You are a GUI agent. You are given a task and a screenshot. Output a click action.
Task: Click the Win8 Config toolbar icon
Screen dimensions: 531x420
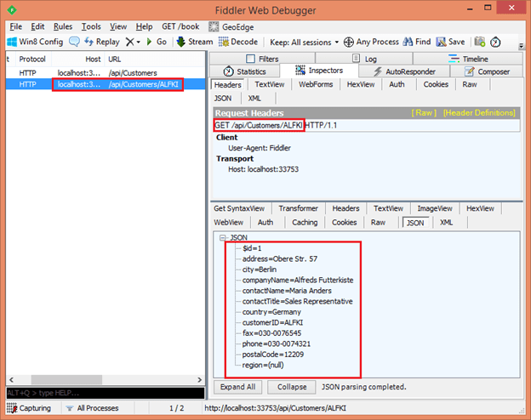12,42
